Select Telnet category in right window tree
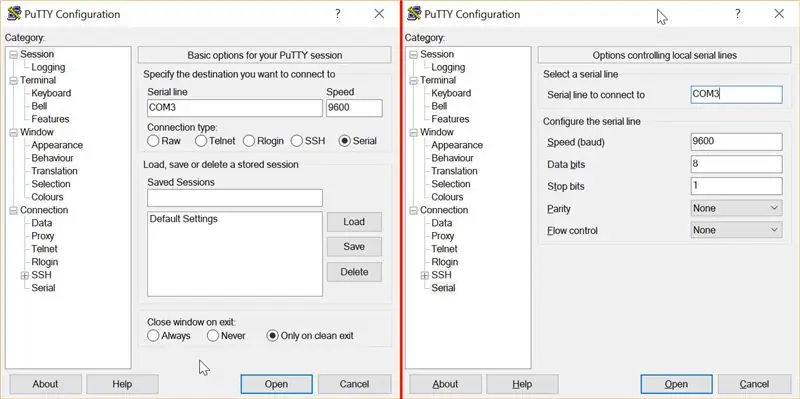 (x=444, y=249)
